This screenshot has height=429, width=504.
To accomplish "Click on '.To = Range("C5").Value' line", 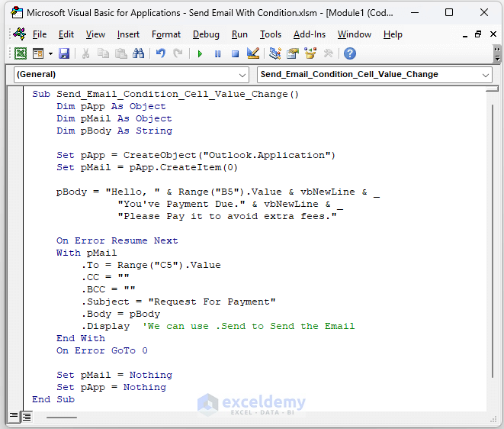I will click(151, 265).
